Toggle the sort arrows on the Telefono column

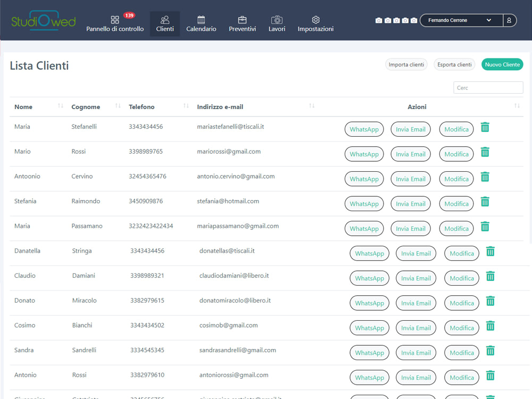186,106
